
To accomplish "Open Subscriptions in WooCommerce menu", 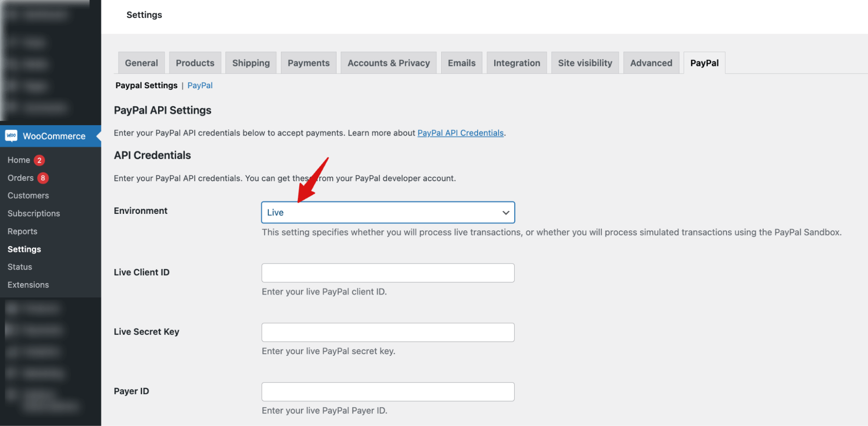I will pos(33,213).
